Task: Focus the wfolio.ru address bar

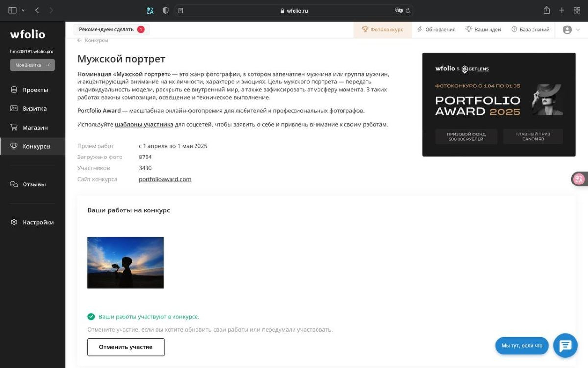Action: pos(294,10)
